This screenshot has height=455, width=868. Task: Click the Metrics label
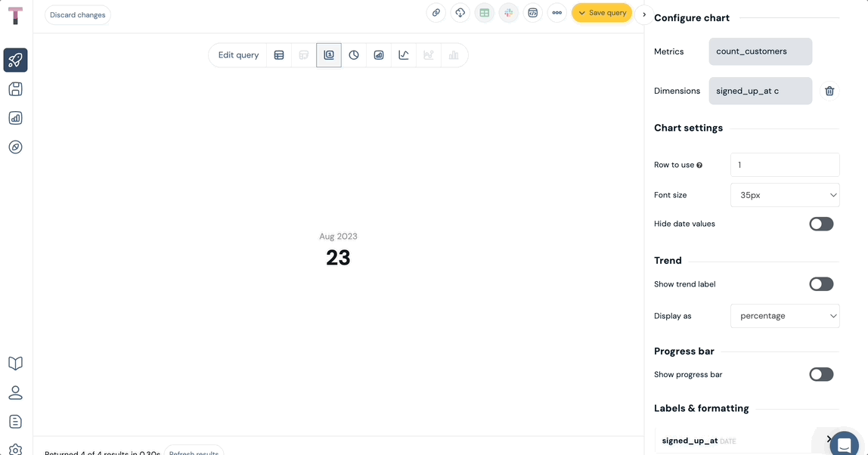point(668,51)
